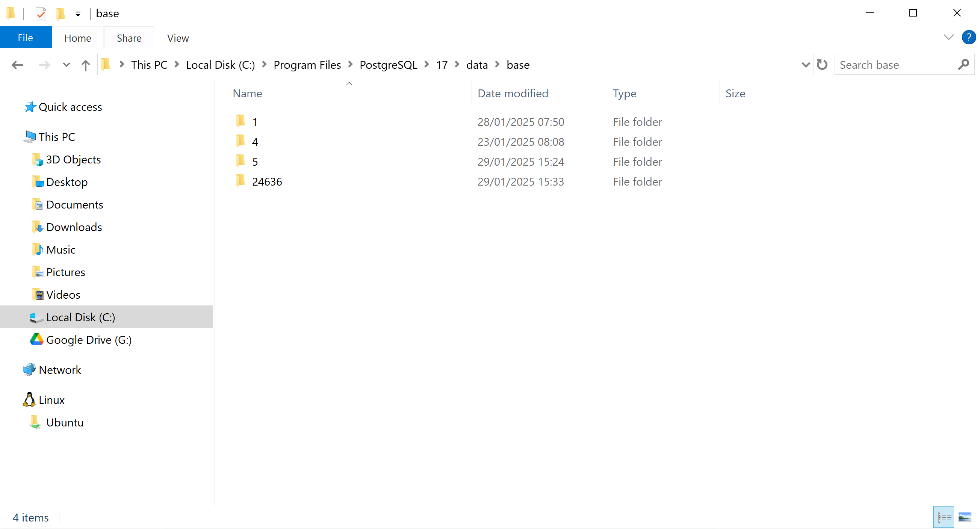Click the Up one level arrow
The width and height of the screenshot is (980, 529).
point(86,65)
